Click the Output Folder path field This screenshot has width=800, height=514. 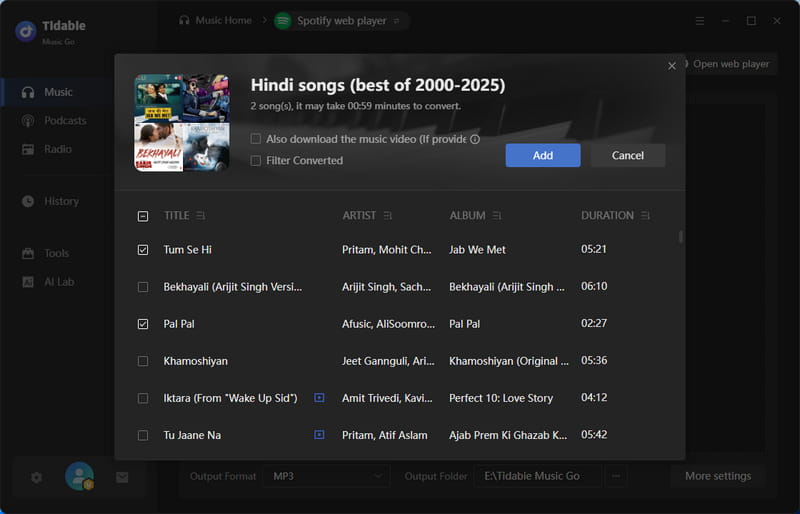coord(538,476)
